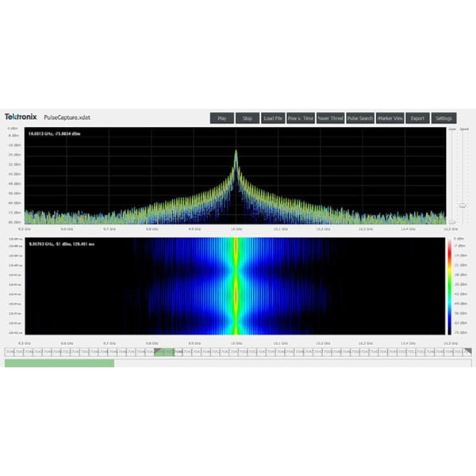Viewport: 476px width, 476px height.
Task: Click the Load File button
Action: [273, 118]
